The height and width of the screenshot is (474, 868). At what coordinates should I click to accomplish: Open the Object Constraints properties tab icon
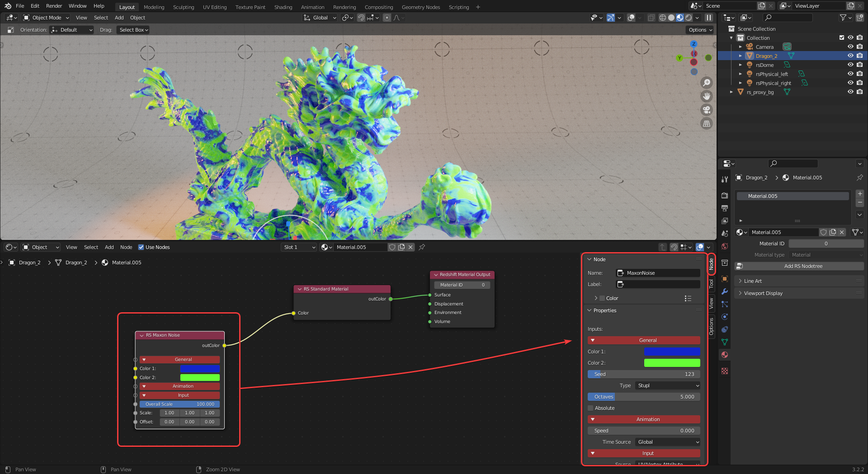[x=725, y=329]
